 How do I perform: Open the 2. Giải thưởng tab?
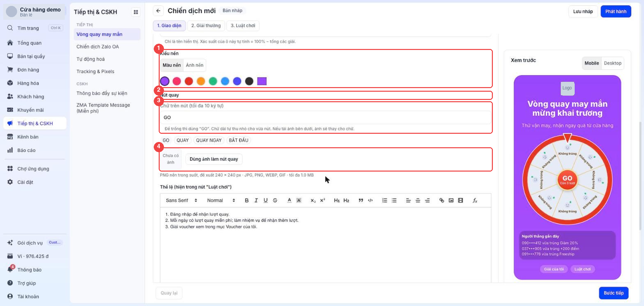click(x=206, y=26)
